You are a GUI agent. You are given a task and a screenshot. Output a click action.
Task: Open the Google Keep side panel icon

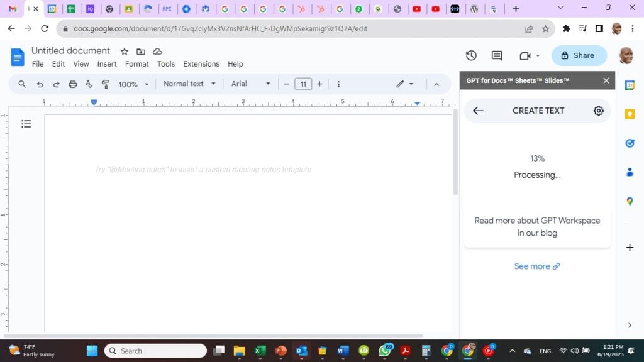pyautogui.click(x=630, y=114)
